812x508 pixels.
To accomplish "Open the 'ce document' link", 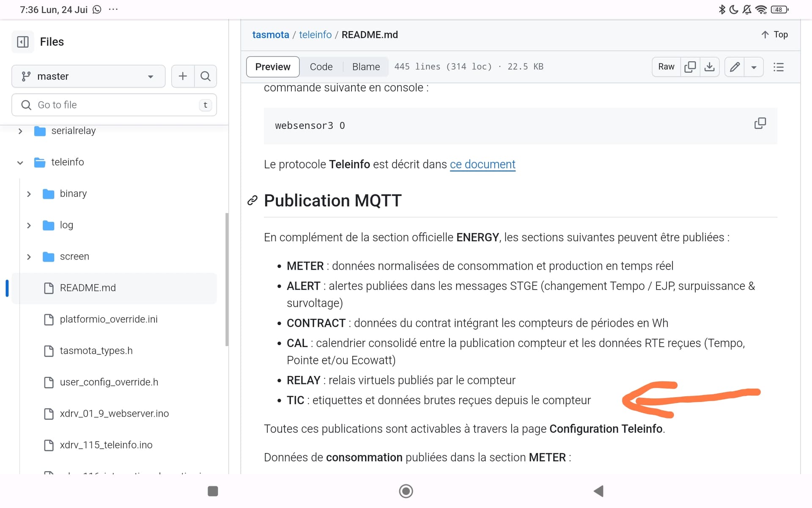I will tap(483, 164).
